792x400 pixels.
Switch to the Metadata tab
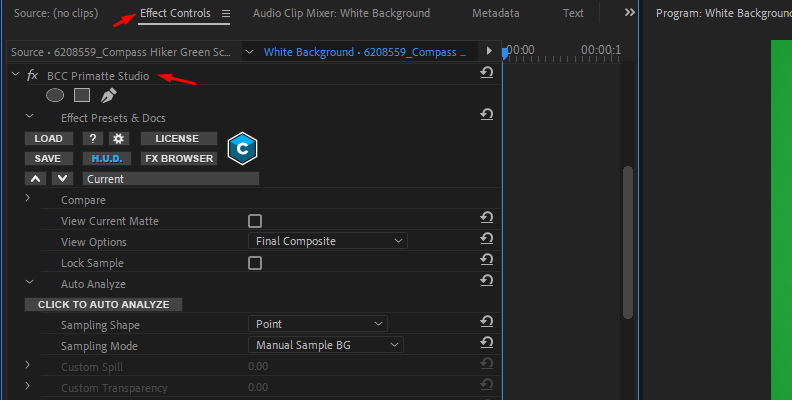496,13
